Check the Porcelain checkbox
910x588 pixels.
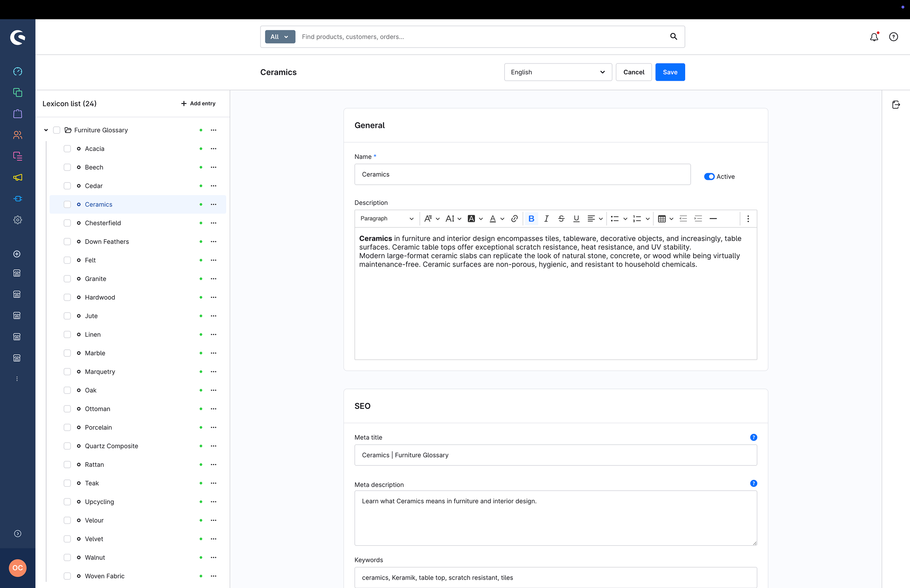tap(67, 427)
